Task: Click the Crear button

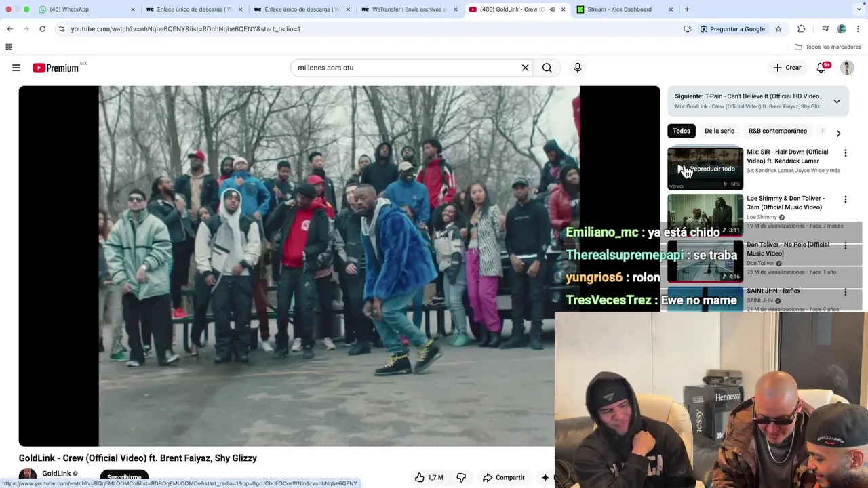Action: (x=787, y=68)
